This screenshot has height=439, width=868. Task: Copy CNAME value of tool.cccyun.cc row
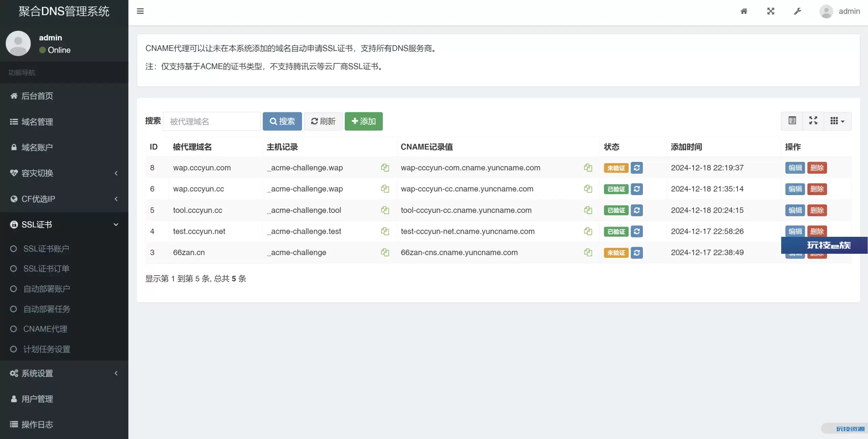[588, 210]
